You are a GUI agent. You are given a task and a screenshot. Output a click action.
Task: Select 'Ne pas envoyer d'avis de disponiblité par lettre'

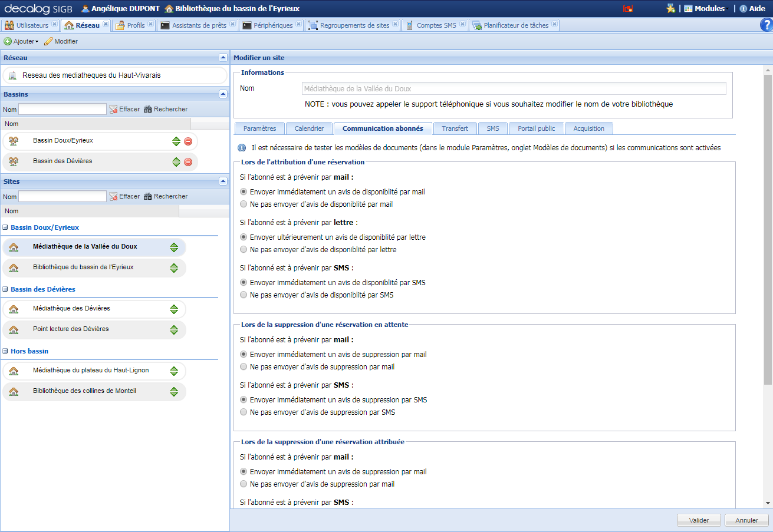point(244,250)
